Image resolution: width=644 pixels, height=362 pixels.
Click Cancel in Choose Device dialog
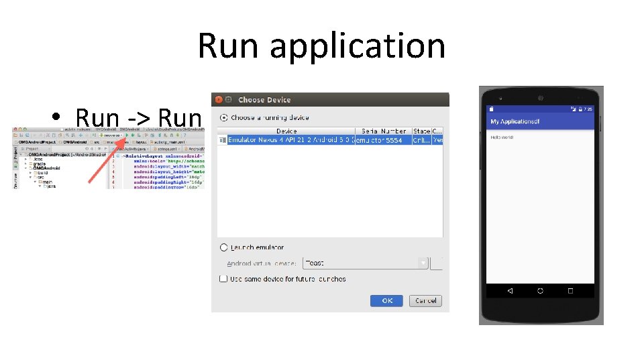[425, 301]
